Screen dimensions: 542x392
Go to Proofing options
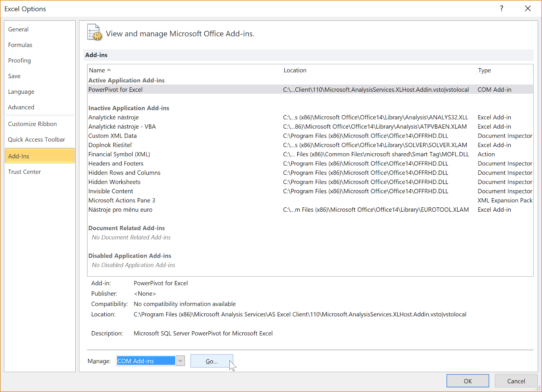[x=40, y=60]
